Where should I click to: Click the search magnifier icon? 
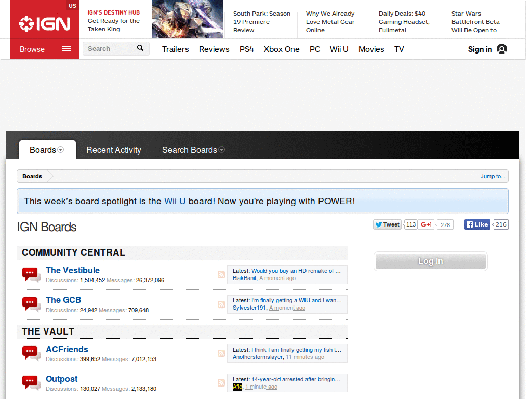pos(140,48)
